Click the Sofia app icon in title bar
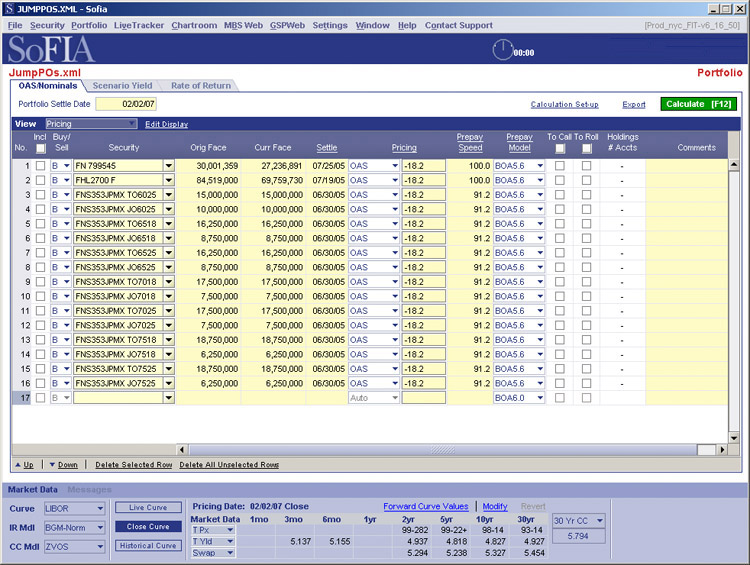This screenshot has height=565, width=750. pos(8,7)
